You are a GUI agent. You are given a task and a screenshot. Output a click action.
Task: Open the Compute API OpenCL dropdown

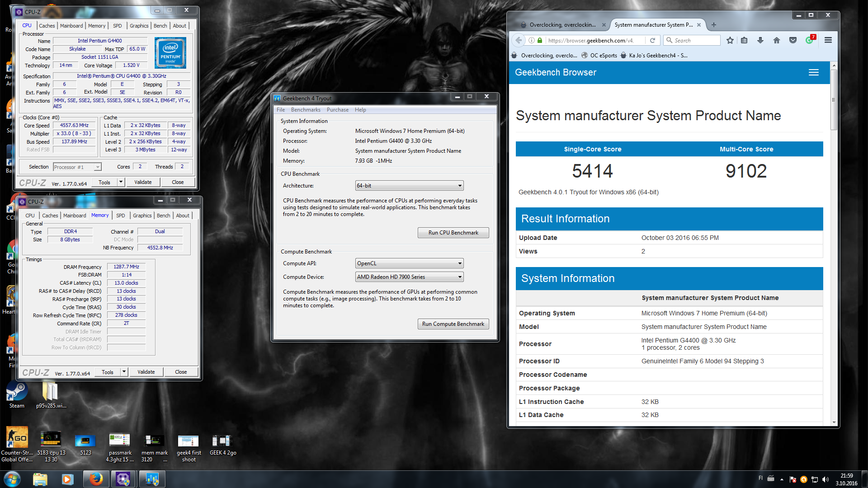(x=409, y=263)
